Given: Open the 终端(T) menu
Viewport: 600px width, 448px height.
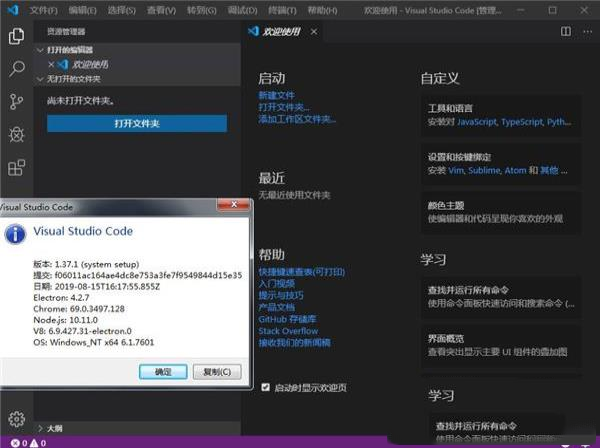Looking at the screenshot, I should pos(282,10).
